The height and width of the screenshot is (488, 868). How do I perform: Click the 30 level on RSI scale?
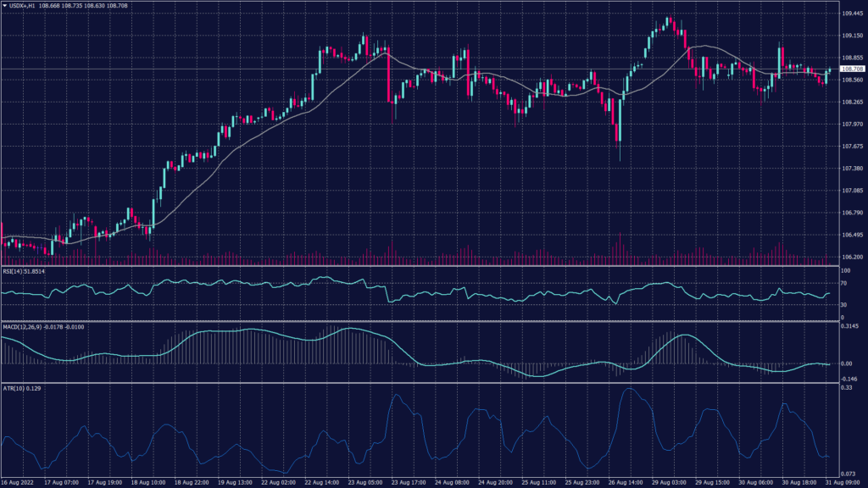click(x=845, y=304)
